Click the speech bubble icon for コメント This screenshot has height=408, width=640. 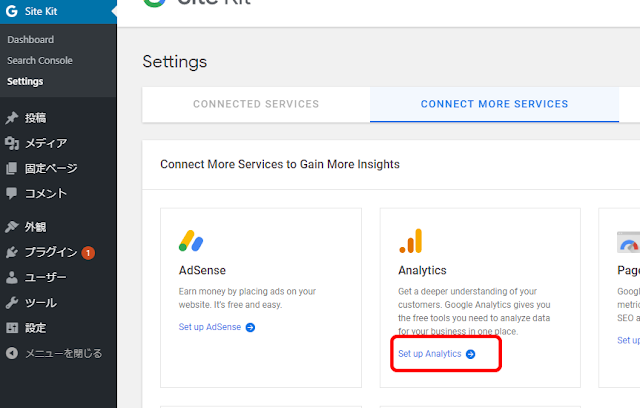click(x=12, y=193)
